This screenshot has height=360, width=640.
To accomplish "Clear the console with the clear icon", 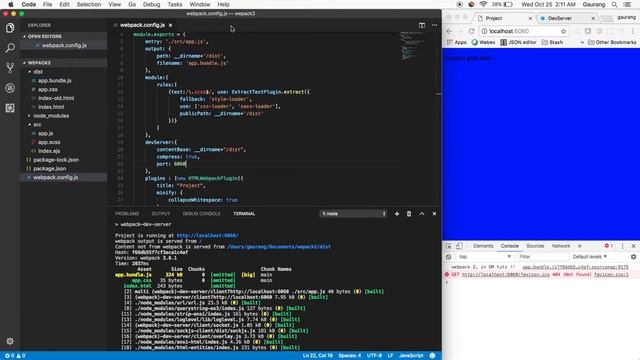I will tap(449, 257).
